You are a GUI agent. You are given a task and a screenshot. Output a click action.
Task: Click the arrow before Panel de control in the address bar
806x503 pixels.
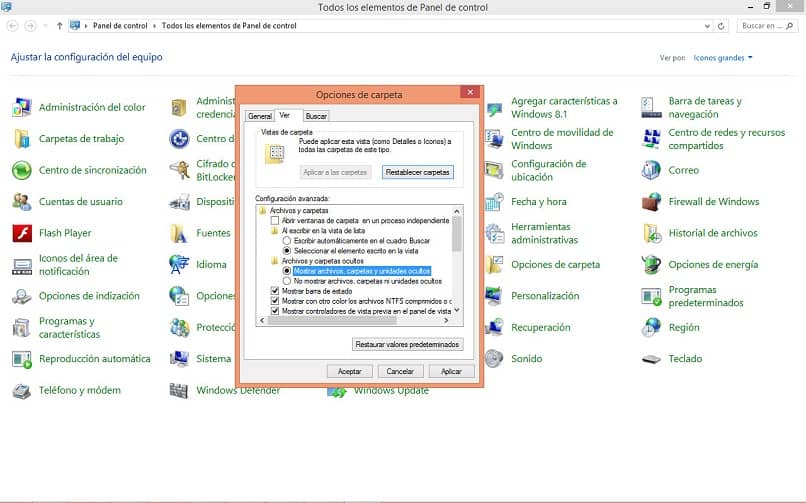(86, 26)
